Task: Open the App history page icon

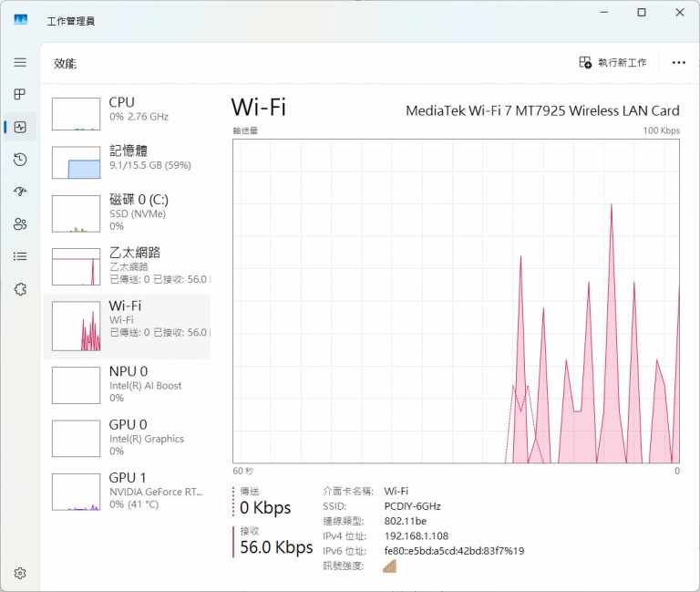Action: (20, 160)
